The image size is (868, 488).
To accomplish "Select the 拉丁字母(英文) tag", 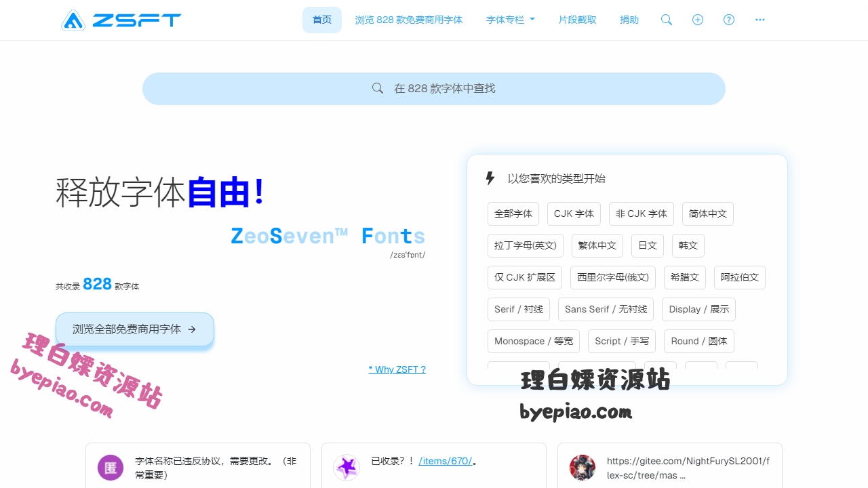I will click(526, 245).
